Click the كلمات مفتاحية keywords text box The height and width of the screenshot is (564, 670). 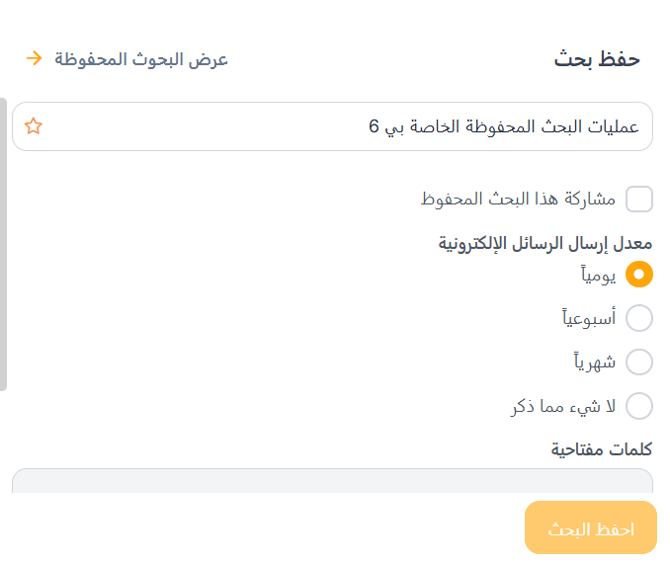click(x=332, y=480)
